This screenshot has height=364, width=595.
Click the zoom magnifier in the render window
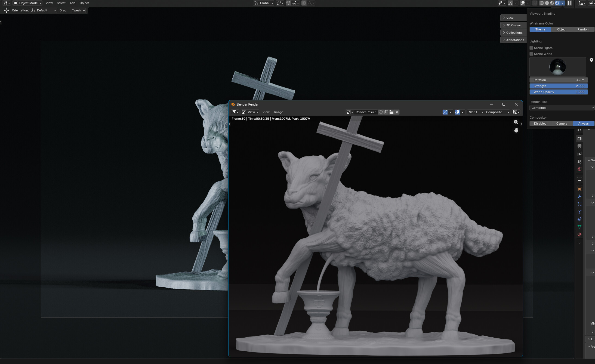click(x=516, y=122)
